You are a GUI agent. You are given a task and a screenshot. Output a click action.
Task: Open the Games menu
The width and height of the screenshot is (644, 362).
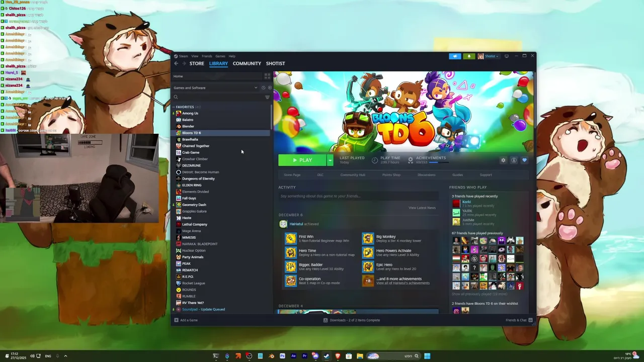(x=220, y=56)
